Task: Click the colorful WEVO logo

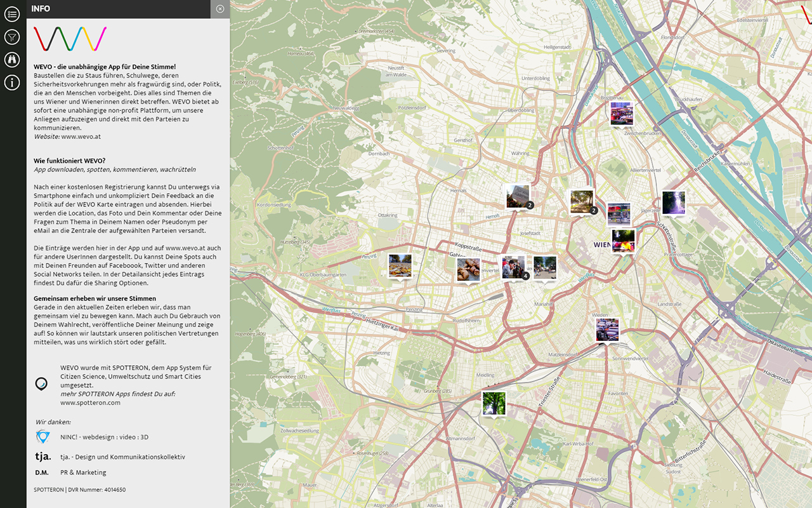Action: pos(70,39)
